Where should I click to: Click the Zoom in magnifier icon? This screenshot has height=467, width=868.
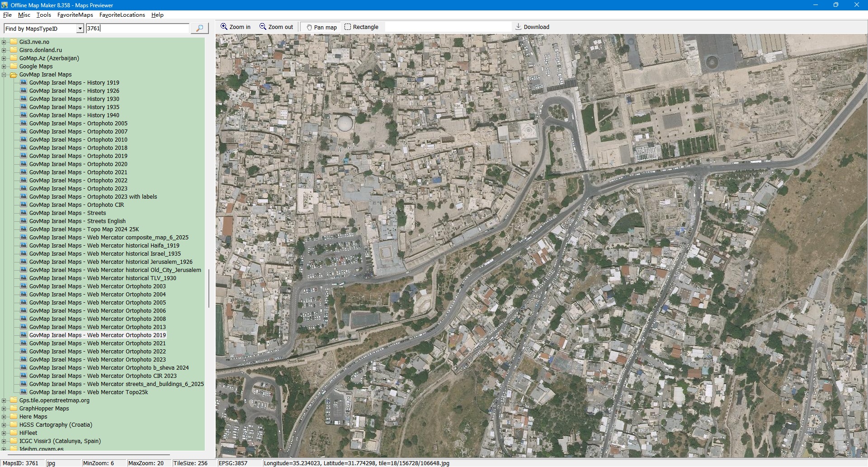point(224,27)
